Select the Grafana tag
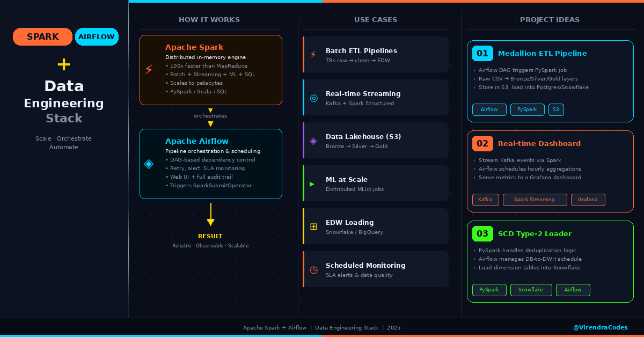The image size is (644, 337). [x=588, y=200]
